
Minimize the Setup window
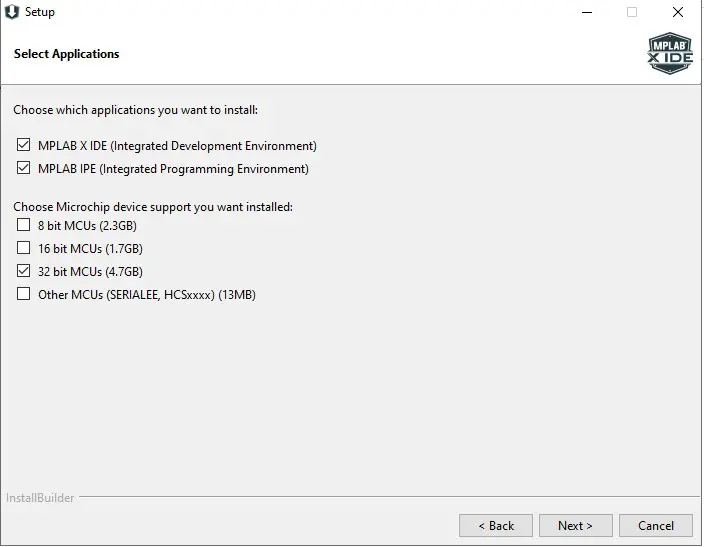point(587,12)
